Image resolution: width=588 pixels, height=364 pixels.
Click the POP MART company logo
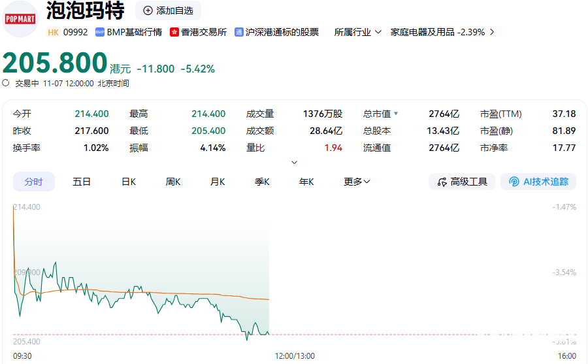click(x=20, y=20)
